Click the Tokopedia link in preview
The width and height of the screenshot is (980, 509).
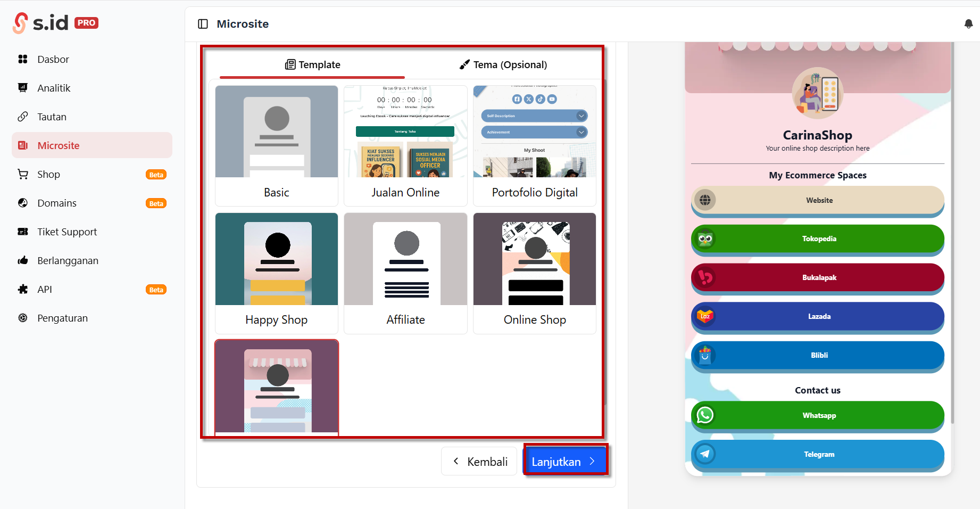[x=818, y=239]
